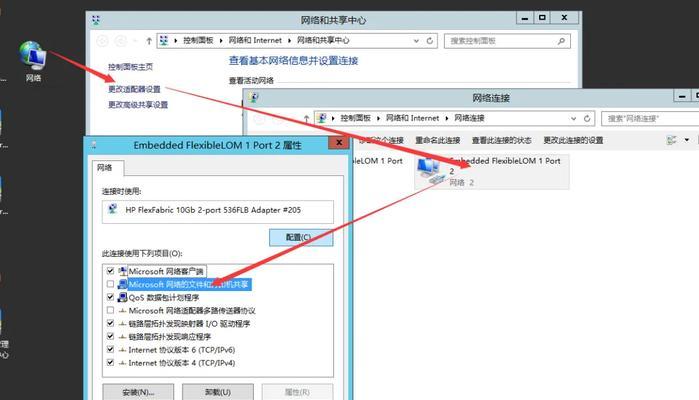699x400 pixels.
Task: Click the 链路层拓扑发现响应程序 item icon
Action: 123,337
